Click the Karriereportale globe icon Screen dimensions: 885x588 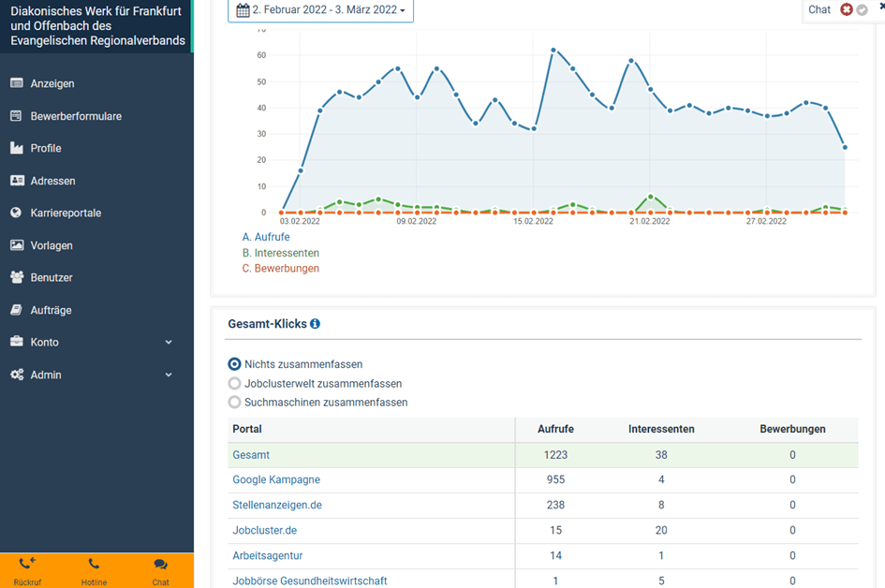coord(17,213)
